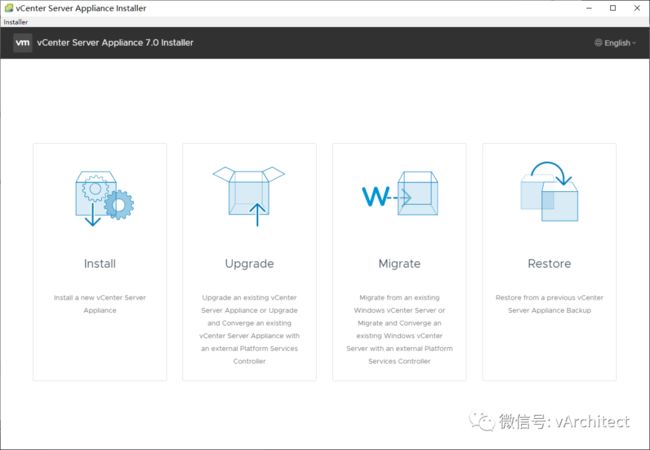Click text 'Install a new vCenter Server Appliance'
This screenshot has height=450, width=650.
point(100,304)
